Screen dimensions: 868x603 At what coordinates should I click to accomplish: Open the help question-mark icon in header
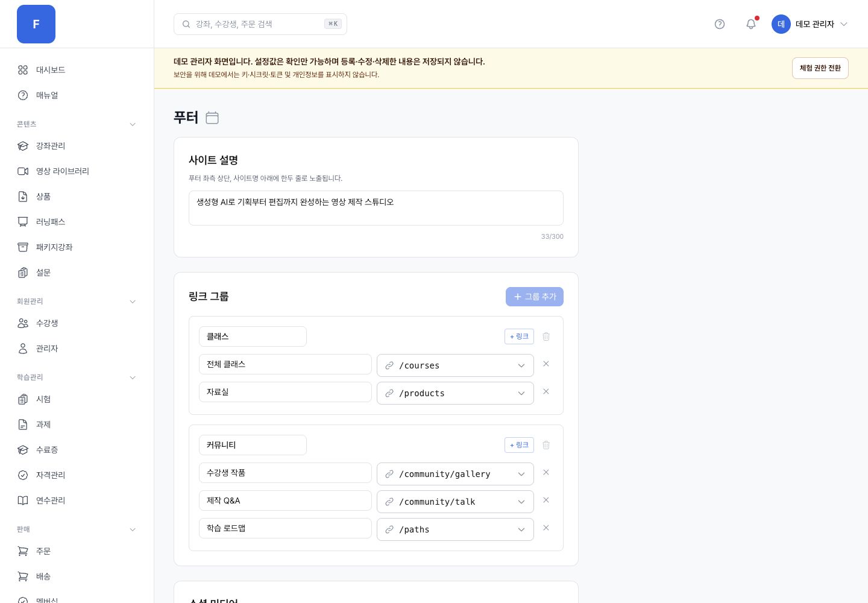[x=720, y=24]
